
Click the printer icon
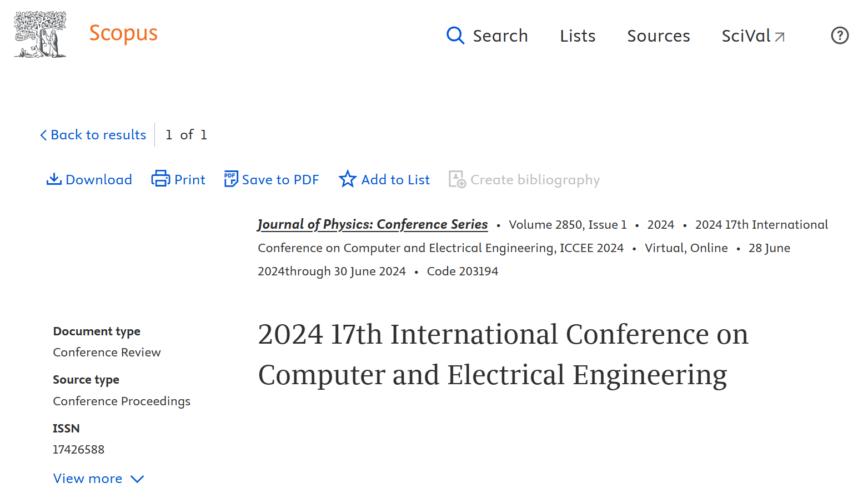tap(160, 179)
